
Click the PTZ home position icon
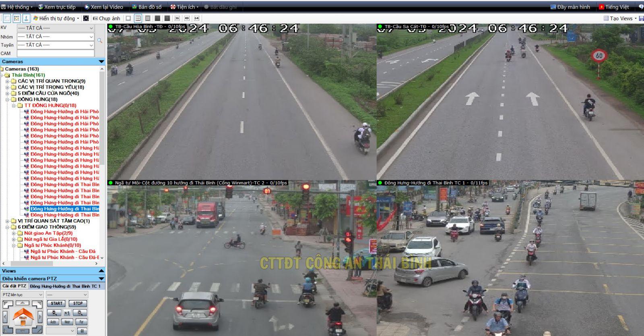pyautogui.click(x=23, y=317)
